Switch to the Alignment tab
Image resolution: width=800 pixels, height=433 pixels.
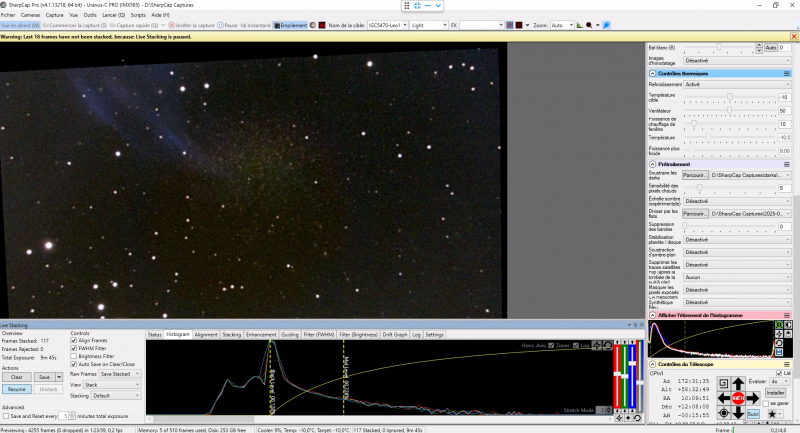(206, 335)
